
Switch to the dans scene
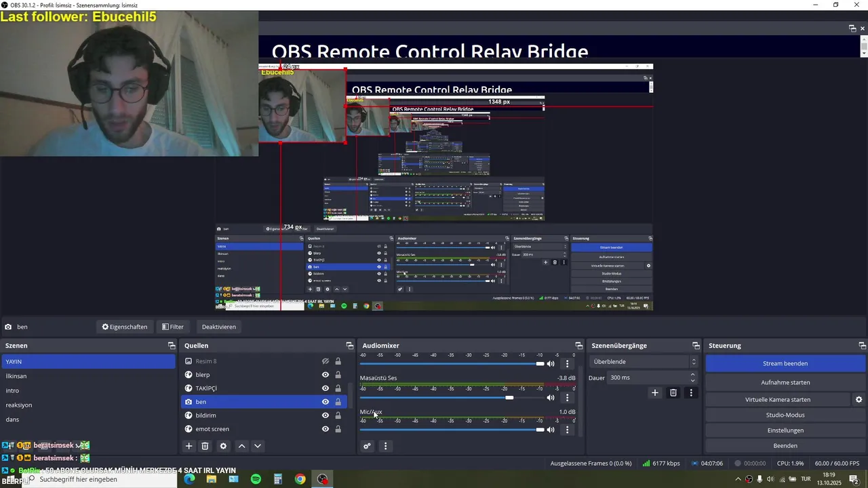click(88, 420)
